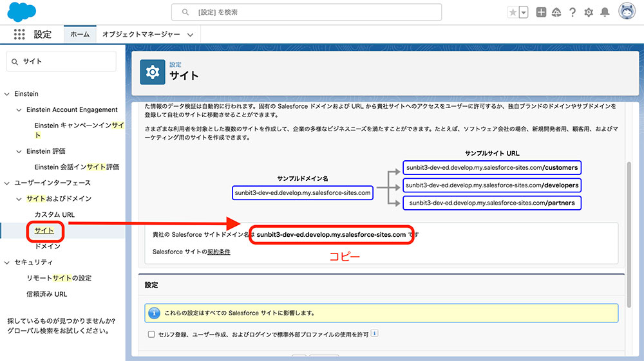
Task: Click the サイト page gear icon
Action: point(153,72)
